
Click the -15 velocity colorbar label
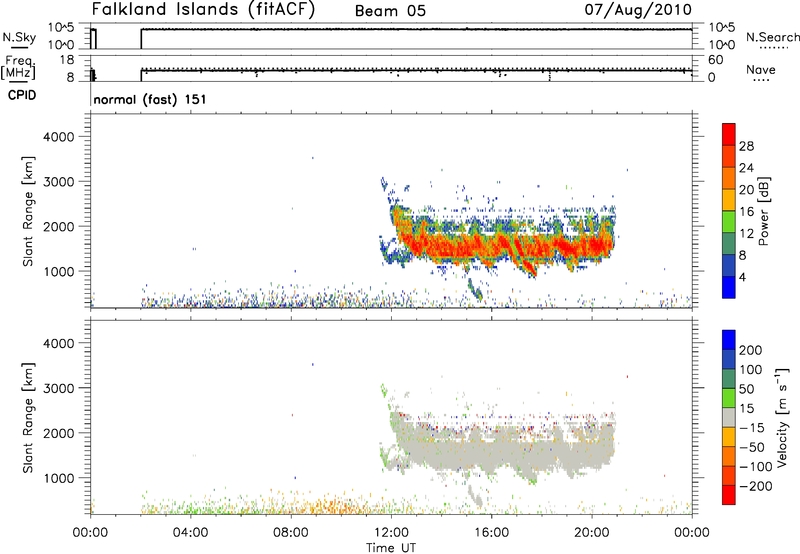752,427
